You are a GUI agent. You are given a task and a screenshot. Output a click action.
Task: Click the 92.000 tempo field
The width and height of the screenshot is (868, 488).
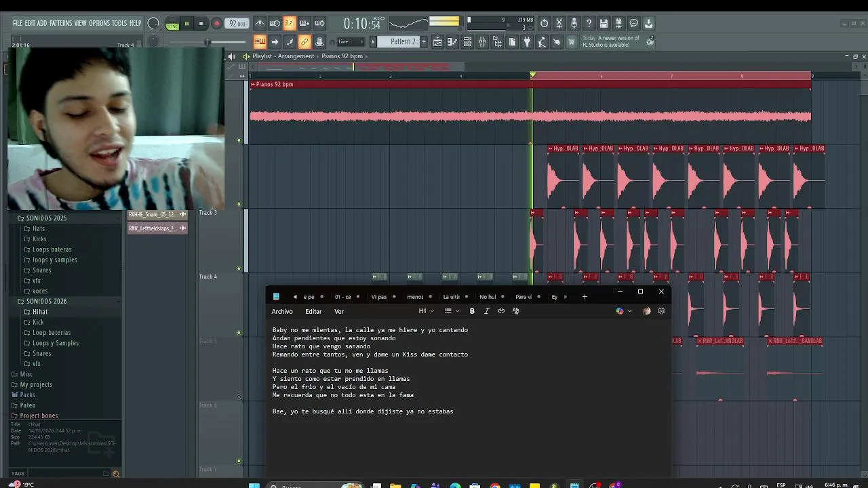tap(237, 24)
